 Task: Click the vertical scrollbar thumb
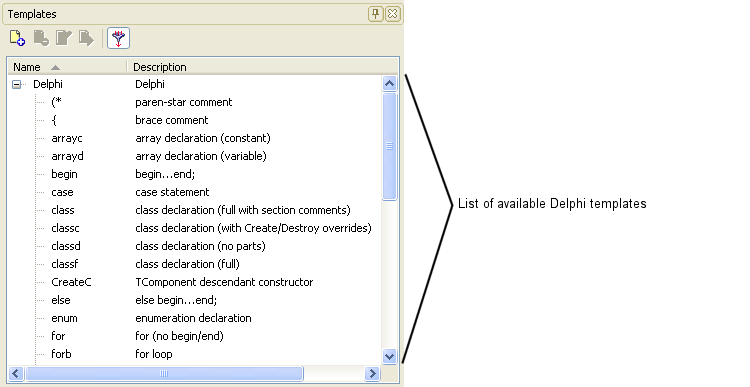(x=390, y=146)
